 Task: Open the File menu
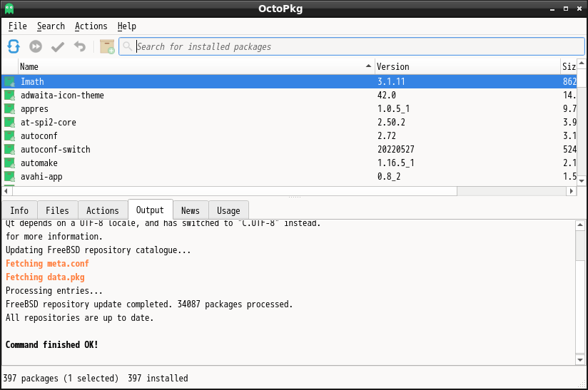18,26
